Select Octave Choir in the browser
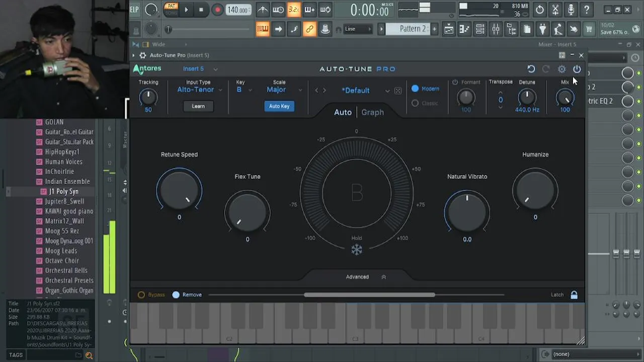The height and width of the screenshot is (362, 644). pos(62,260)
